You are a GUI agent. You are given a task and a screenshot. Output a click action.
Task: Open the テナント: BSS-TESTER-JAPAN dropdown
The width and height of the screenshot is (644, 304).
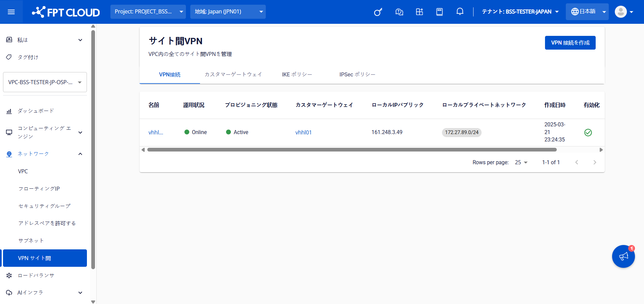[x=520, y=12]
